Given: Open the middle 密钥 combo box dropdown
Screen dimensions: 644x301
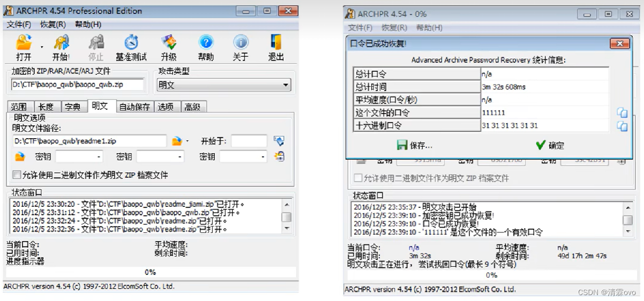Looking at the screenshot, I should (x=180, y=157).
